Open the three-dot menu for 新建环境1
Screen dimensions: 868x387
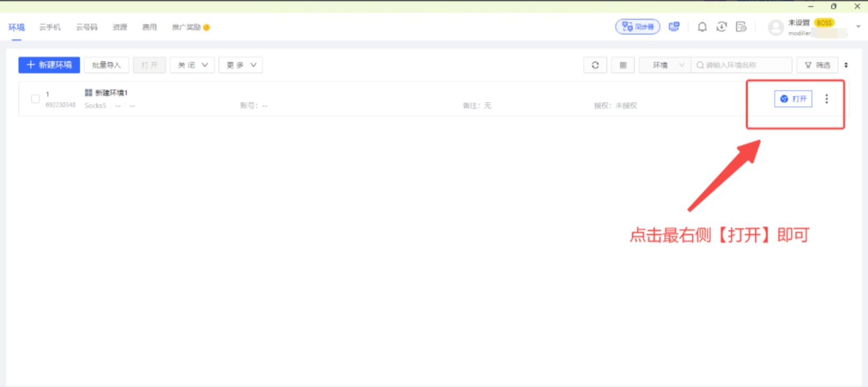(826, 99)
